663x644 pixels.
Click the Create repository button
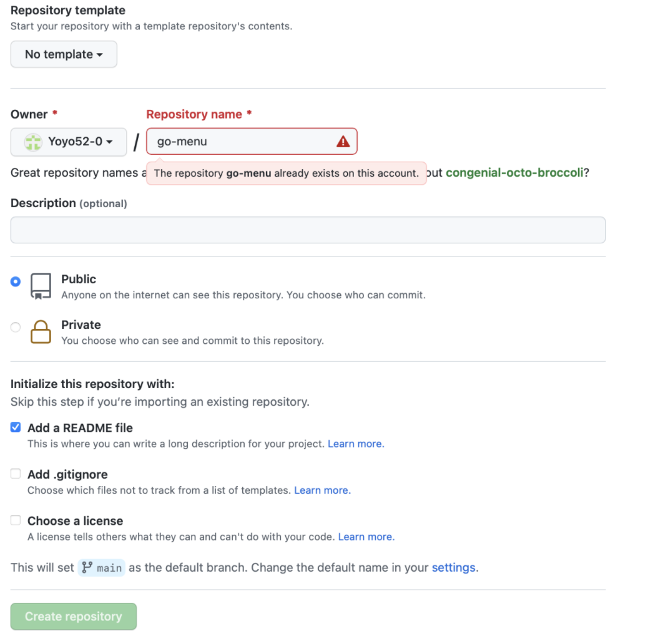[x=74, y=617]
